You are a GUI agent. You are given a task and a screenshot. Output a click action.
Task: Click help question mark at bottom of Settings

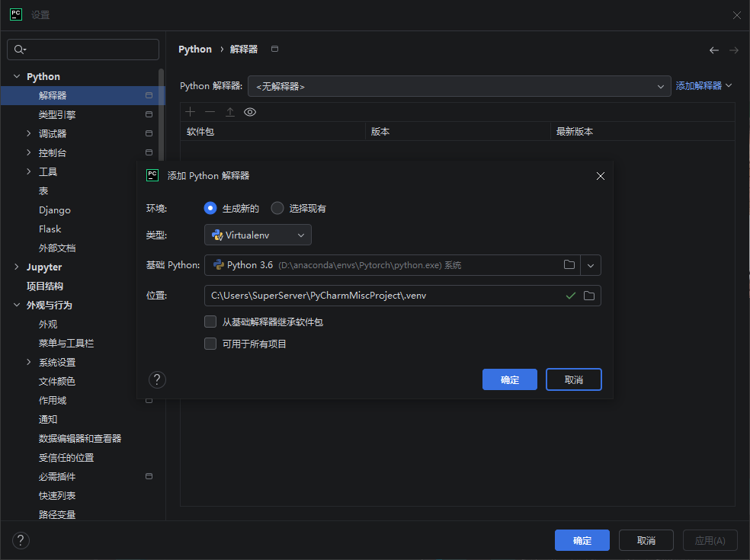pos(21,540)
